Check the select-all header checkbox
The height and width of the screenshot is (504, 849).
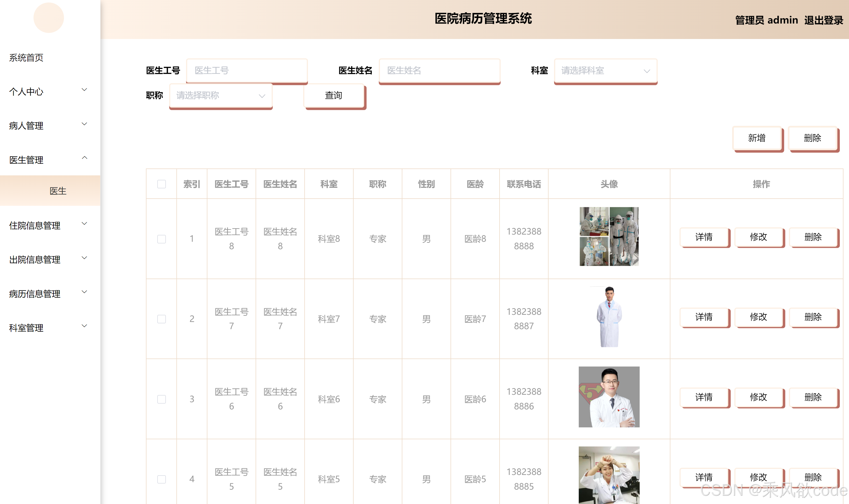point(161,184)
